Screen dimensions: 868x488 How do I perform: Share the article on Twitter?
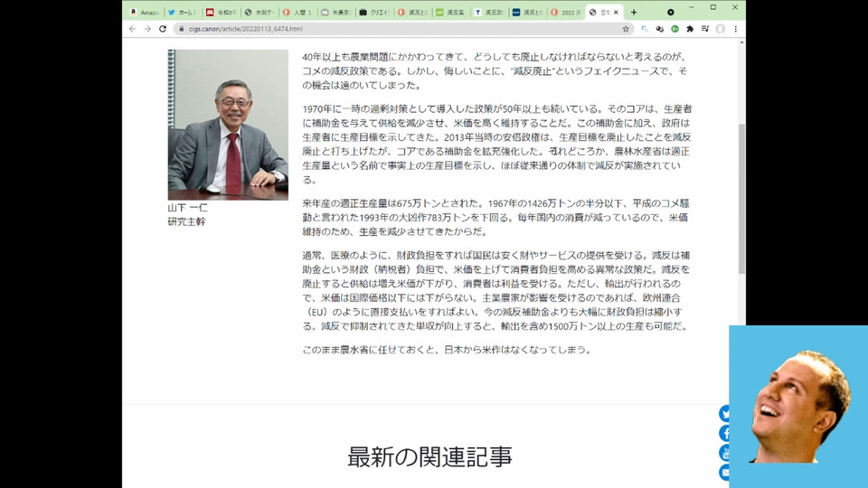724,413
